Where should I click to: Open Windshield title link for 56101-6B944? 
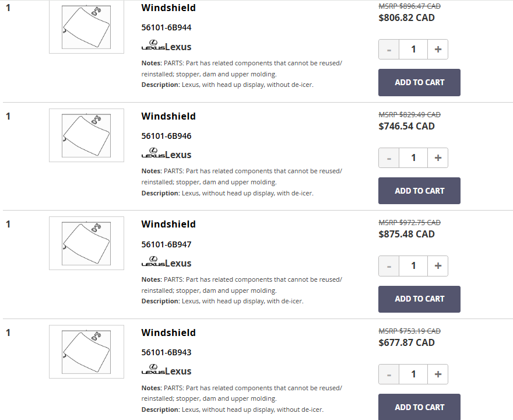tap(168, 8)
